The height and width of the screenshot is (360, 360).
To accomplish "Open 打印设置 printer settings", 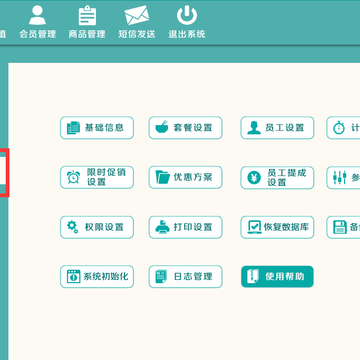I will 186,227.
